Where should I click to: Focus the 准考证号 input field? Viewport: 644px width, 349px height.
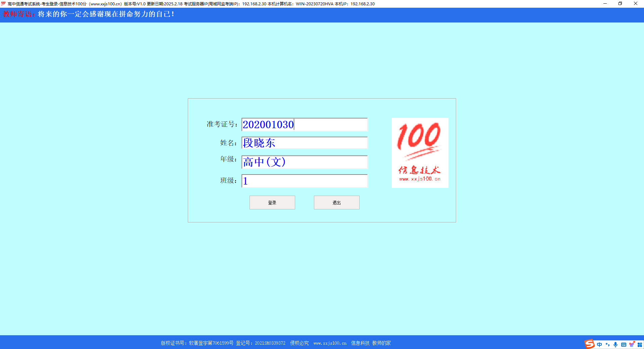305,124
